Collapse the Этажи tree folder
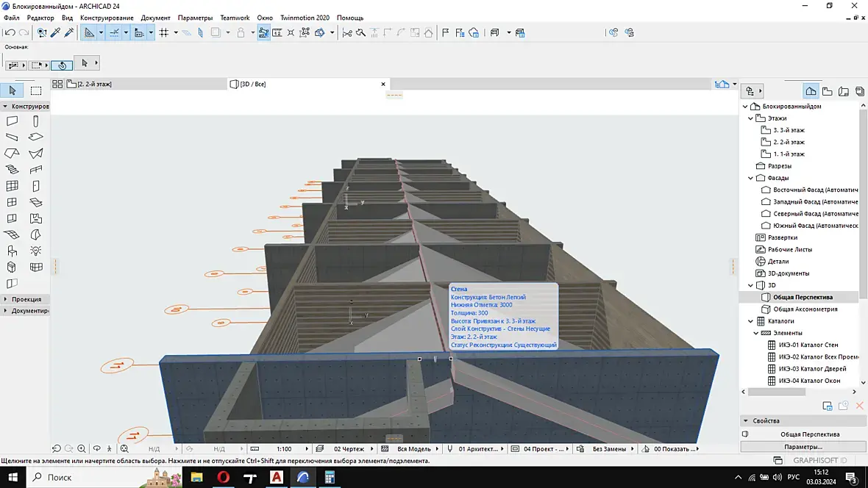The height and width of the screenshot is (488, 868). 751,118
